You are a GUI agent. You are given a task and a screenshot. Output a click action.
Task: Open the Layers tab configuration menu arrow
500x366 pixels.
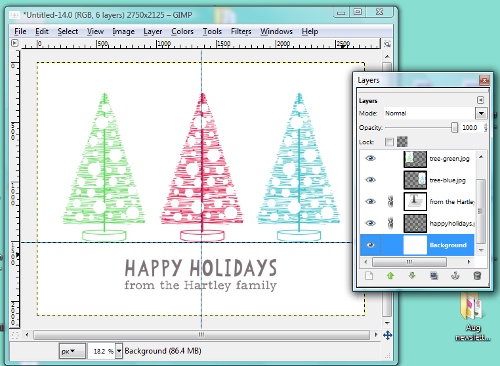[480, 100]
